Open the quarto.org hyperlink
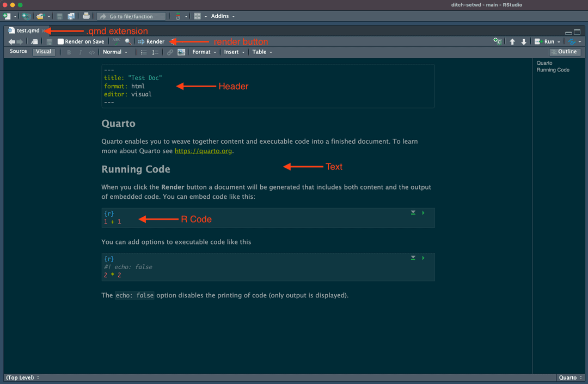 point(203,151)
